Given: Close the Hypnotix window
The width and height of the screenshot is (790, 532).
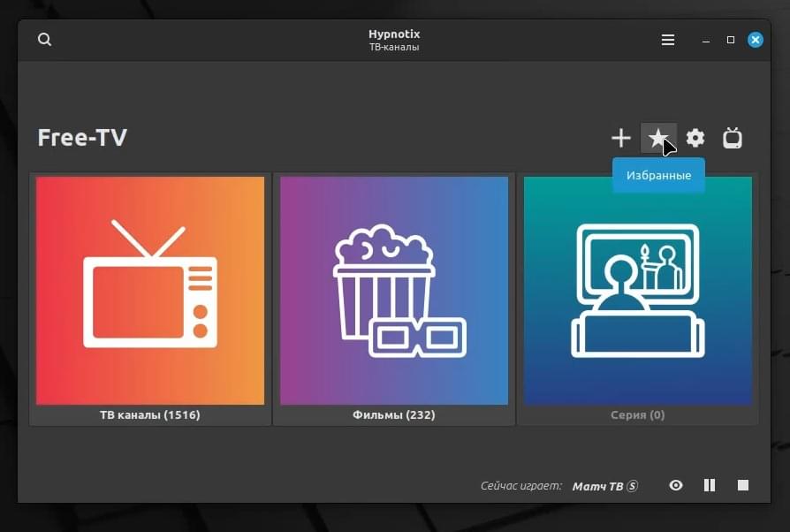Looking at the screenshot, I should (x=755, y=40).
